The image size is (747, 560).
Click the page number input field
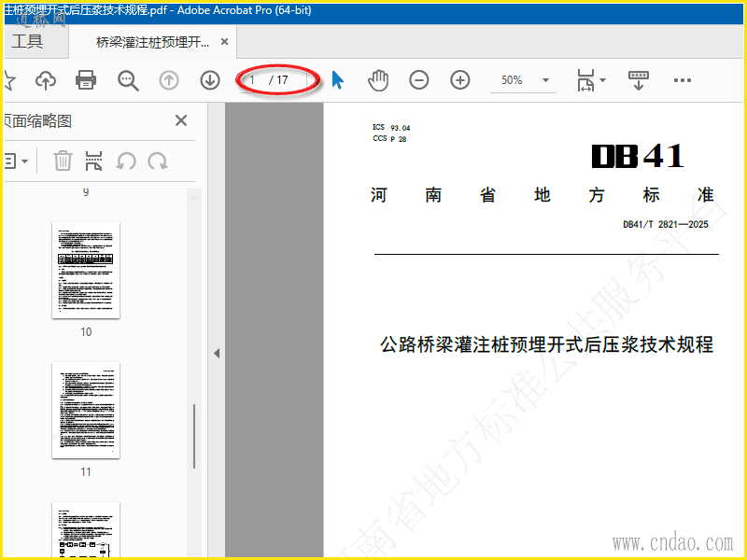click(x=252, y=80)
